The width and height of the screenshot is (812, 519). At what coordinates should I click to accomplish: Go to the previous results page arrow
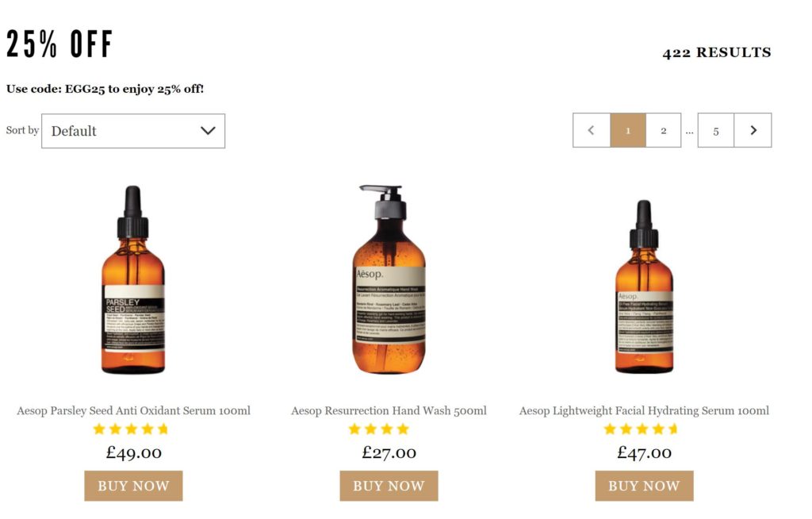[x=592, y=131]
